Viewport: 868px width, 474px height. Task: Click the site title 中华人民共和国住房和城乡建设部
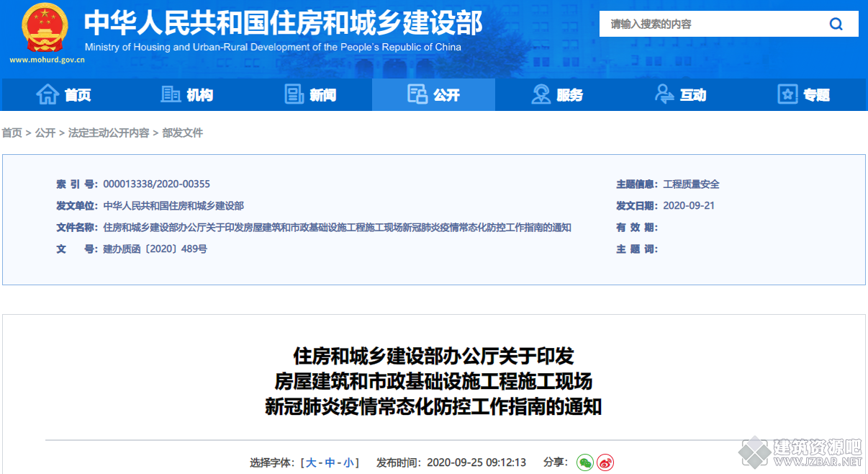point(283,23)
